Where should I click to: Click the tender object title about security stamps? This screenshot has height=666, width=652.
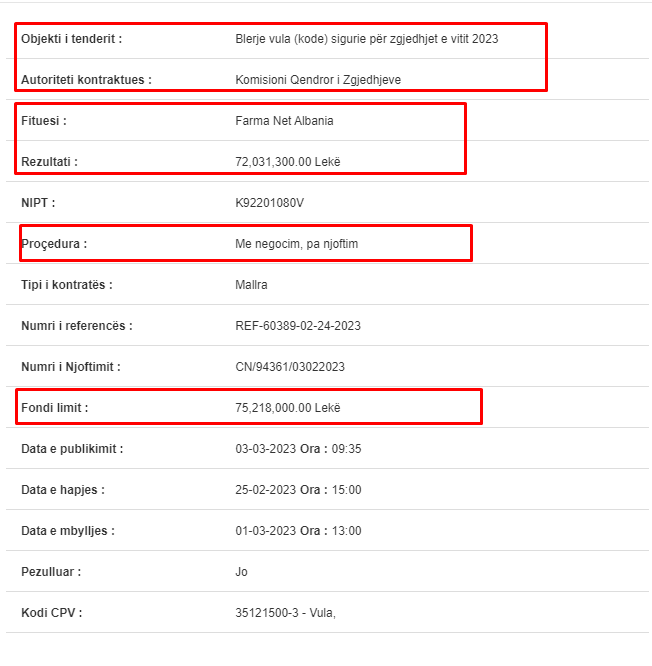pos(366,39)
